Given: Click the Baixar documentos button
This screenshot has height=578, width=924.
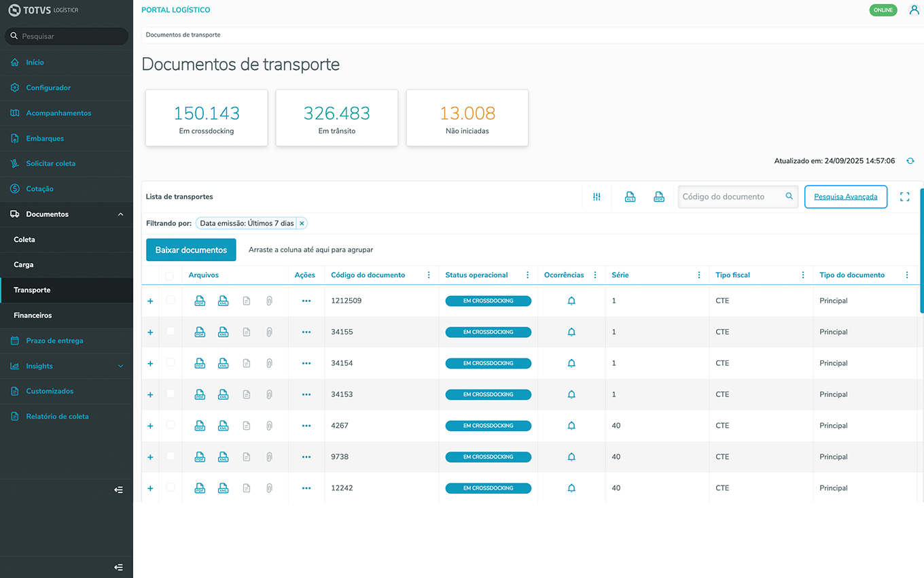Looking at the screenshot, I should (x=191, y=250).
